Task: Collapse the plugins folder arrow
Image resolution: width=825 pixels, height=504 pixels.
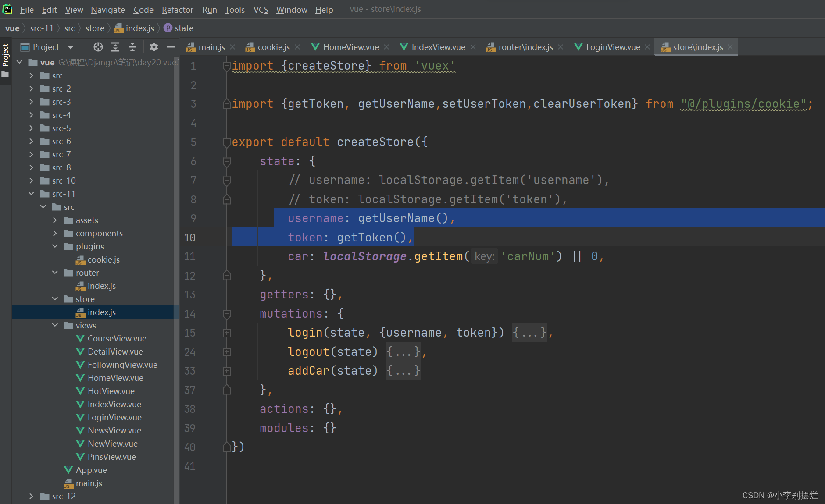Action: click(55, 246)
